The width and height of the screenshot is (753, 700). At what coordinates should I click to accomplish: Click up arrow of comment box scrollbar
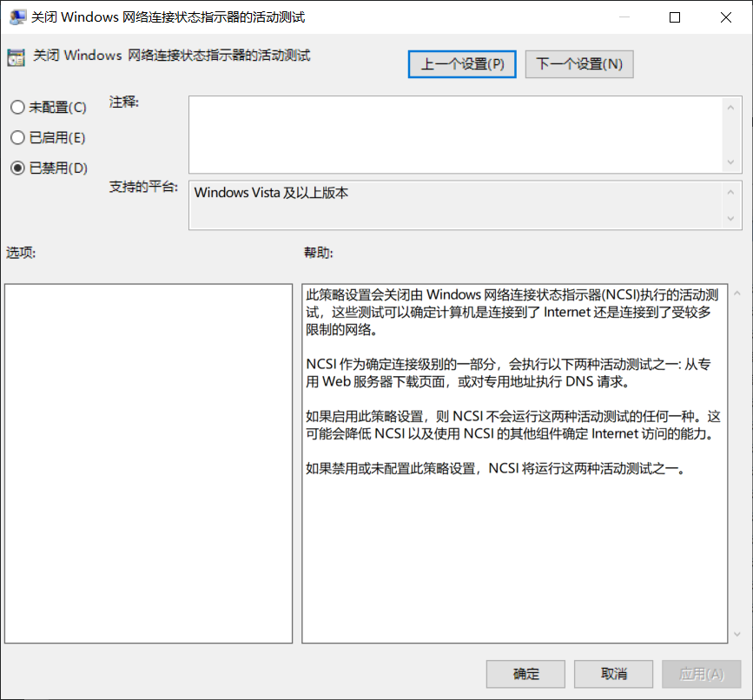coord(730,108)
